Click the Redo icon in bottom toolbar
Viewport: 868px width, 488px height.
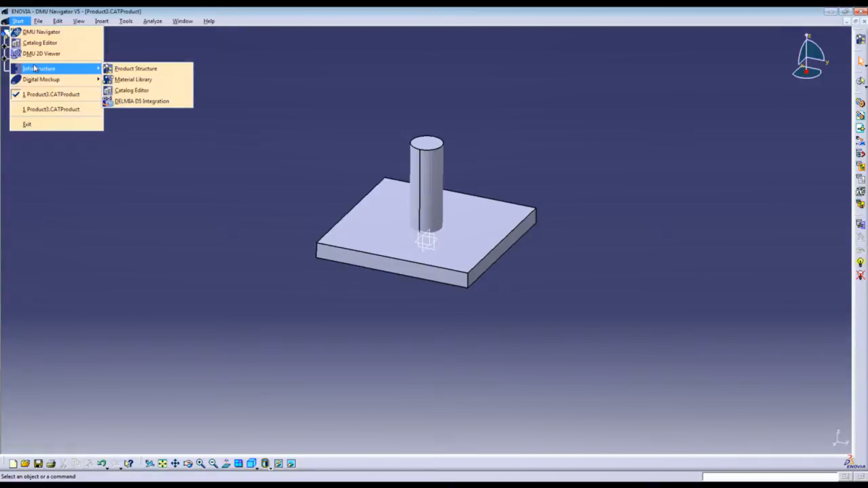pos(116,463)
